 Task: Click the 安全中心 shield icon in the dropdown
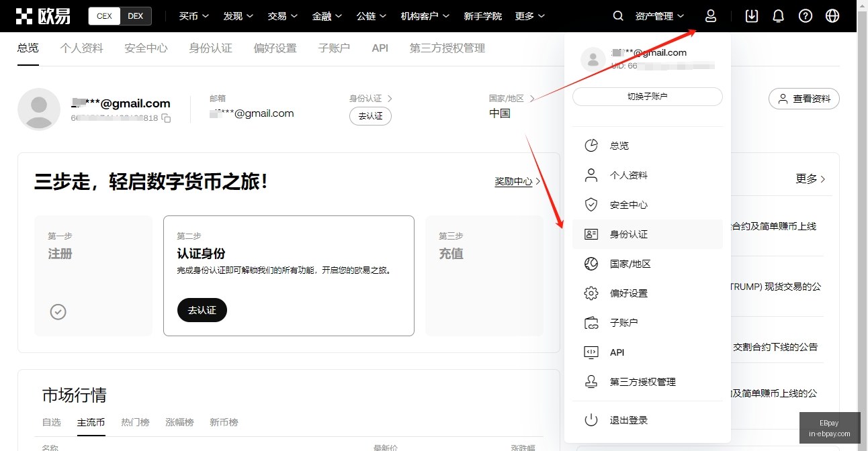point(591,205)
